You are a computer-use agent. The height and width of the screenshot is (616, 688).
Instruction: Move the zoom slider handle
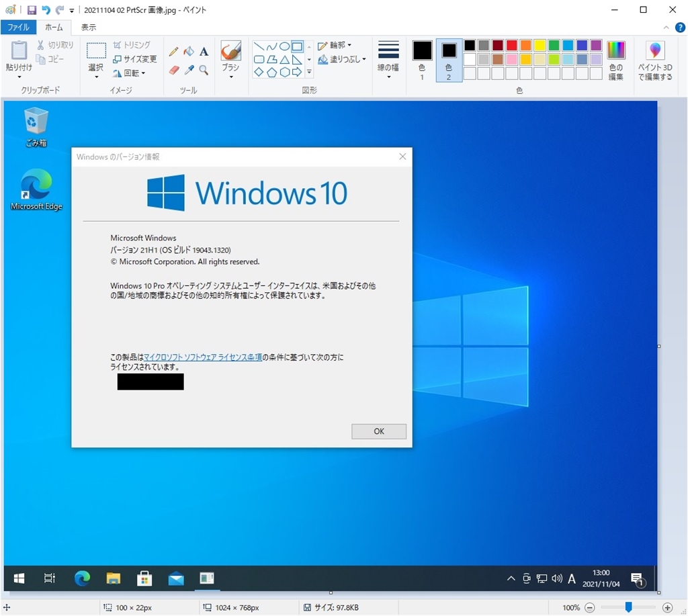click(628, 607)
